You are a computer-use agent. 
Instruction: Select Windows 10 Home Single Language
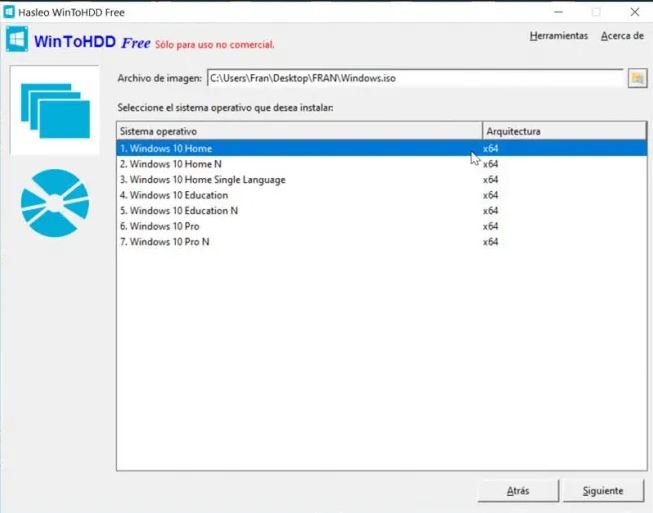202,180
